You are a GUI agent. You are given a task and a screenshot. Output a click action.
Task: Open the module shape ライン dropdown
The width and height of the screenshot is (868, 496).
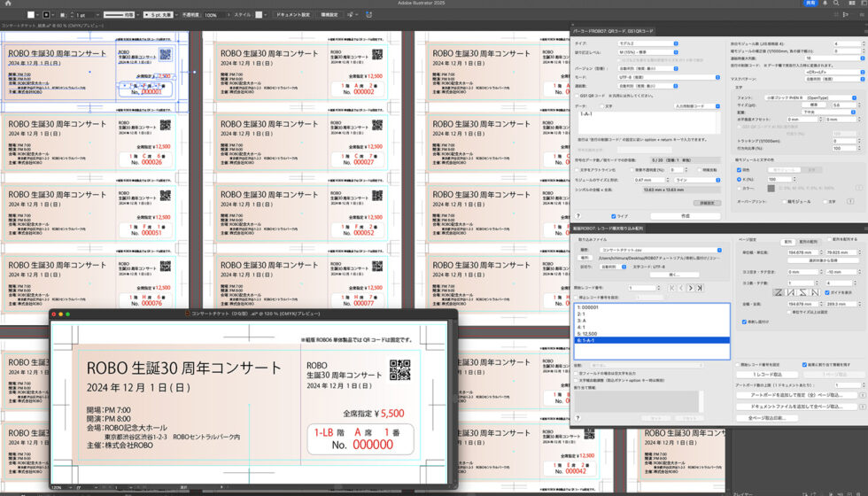(698, 180)
